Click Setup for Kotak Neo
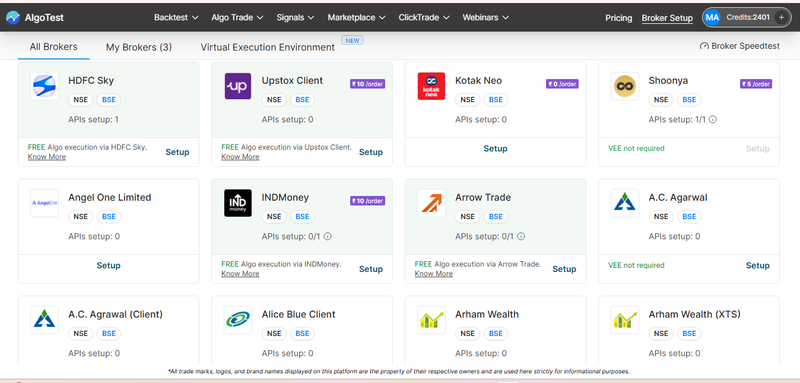This screenshot has width=800, height=383. pyautogui.click(x=495, y=148)
